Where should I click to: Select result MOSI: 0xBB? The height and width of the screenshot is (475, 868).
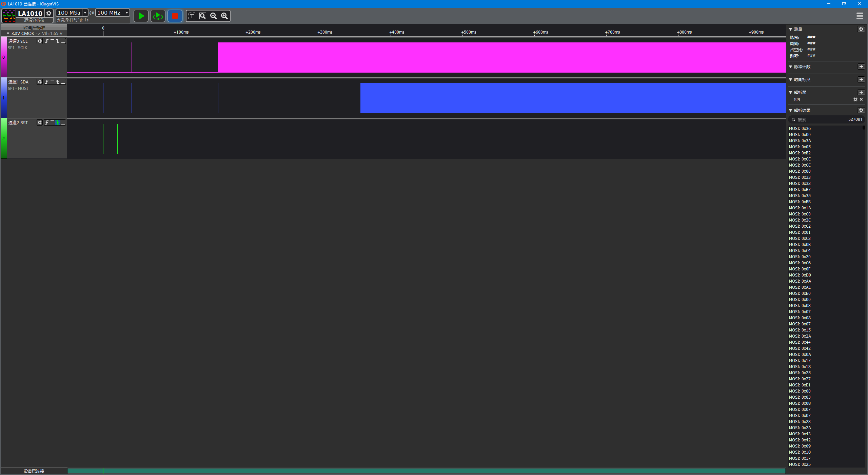(x=800, y=202)
